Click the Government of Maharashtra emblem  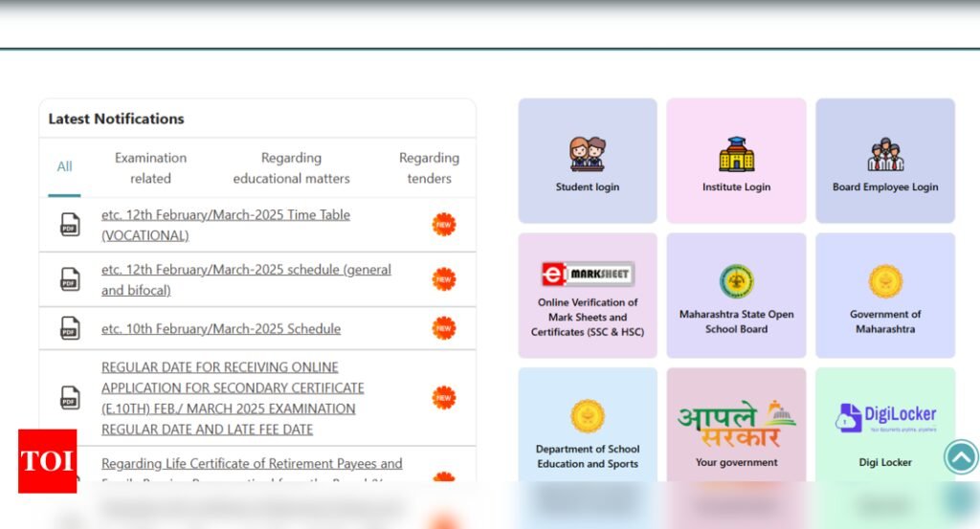tap(885, 281)
